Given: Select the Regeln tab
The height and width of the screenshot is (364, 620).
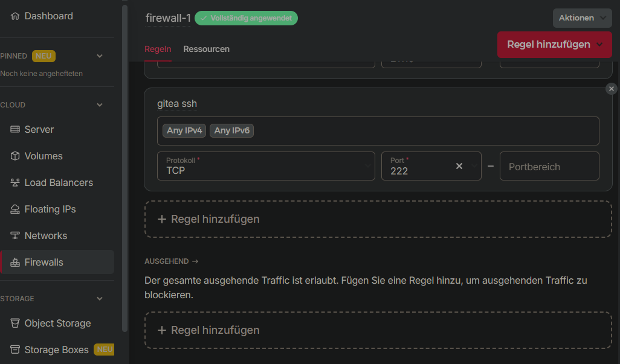Looking at the screenshot, I should click(158, 49).
